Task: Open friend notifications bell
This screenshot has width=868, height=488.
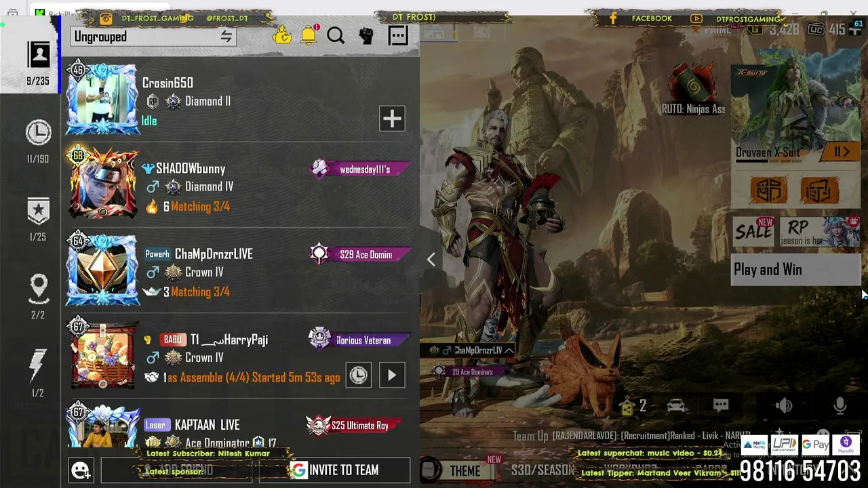Action: tap(309, 35)
